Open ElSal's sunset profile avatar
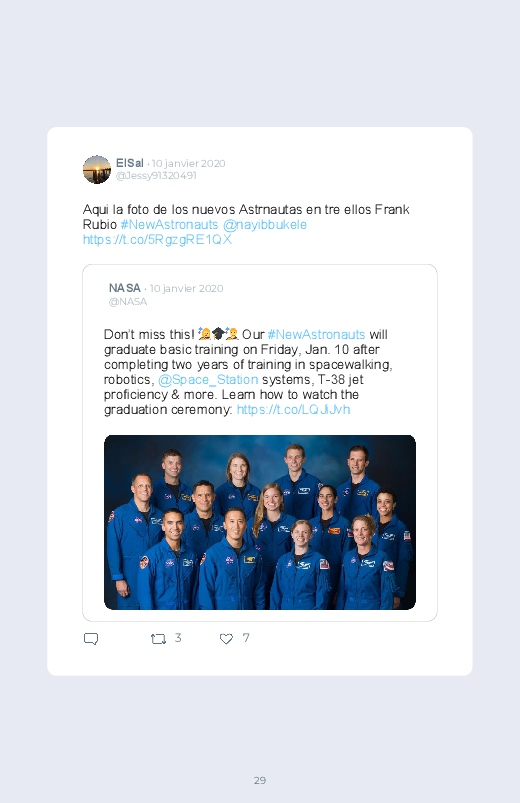This screenshot has height=803, width=520. coord(97,170)
